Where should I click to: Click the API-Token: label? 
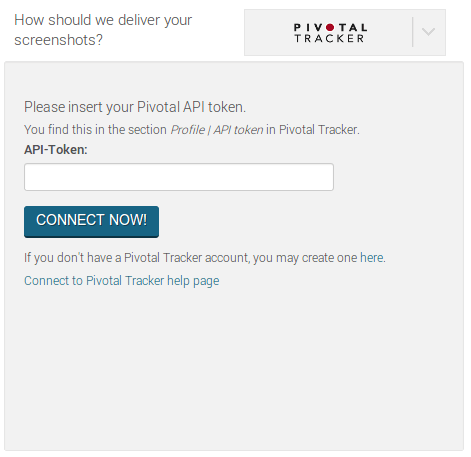pos(56,150)
